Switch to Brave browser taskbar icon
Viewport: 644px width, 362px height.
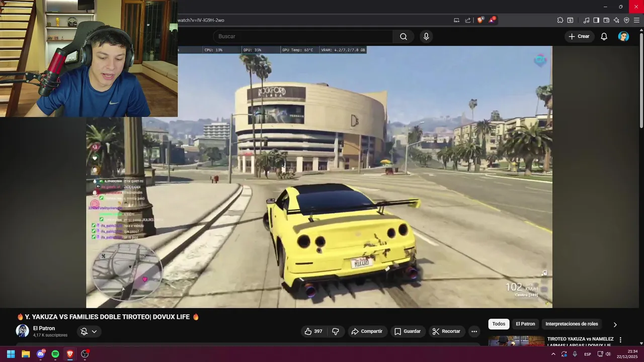[x=70, y=354]
